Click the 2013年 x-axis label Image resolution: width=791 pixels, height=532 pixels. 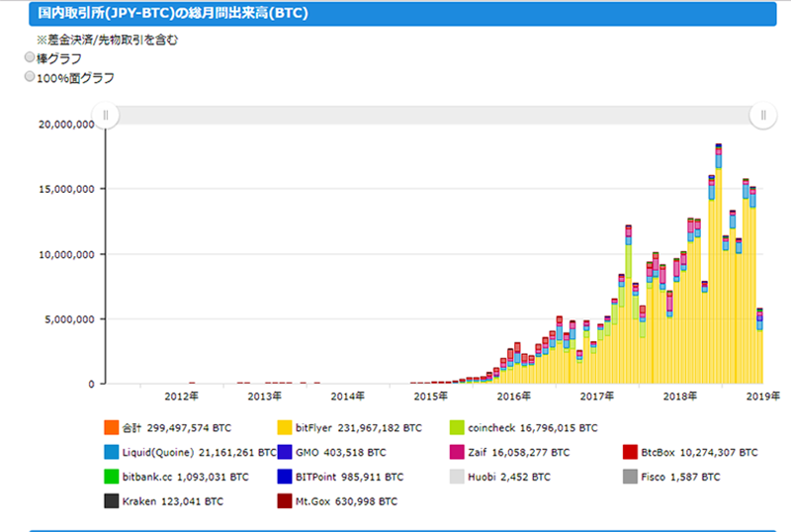(264, 397)
